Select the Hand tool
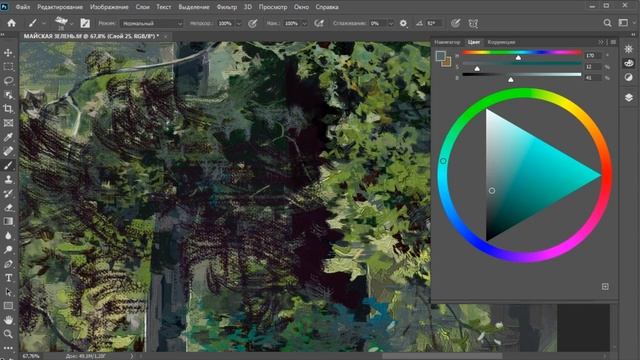The width and height of the screenshot is (640, 360). coord(8,320)
